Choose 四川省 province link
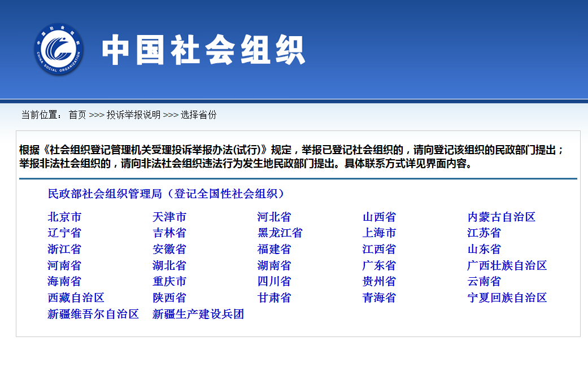This screenshot has height=389, width=588. pos(274,281)
